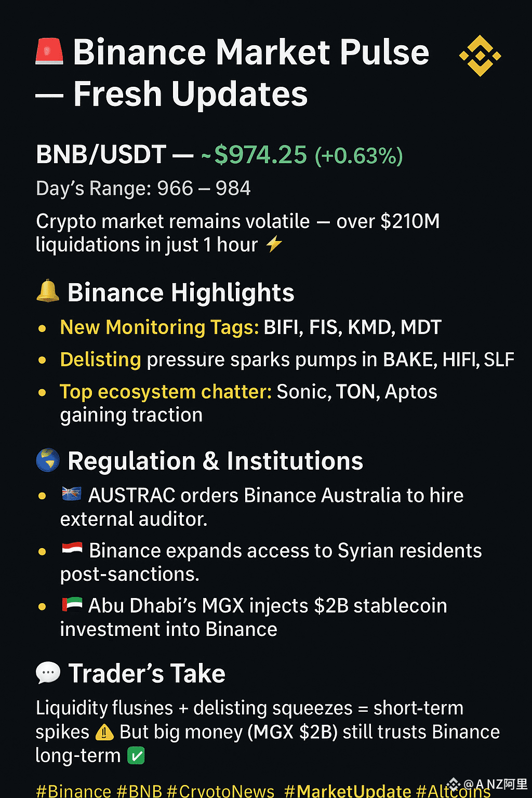Screen dimensions: 532x798
Task: Click the Syrian flag icon
Action: pos(72,548)
